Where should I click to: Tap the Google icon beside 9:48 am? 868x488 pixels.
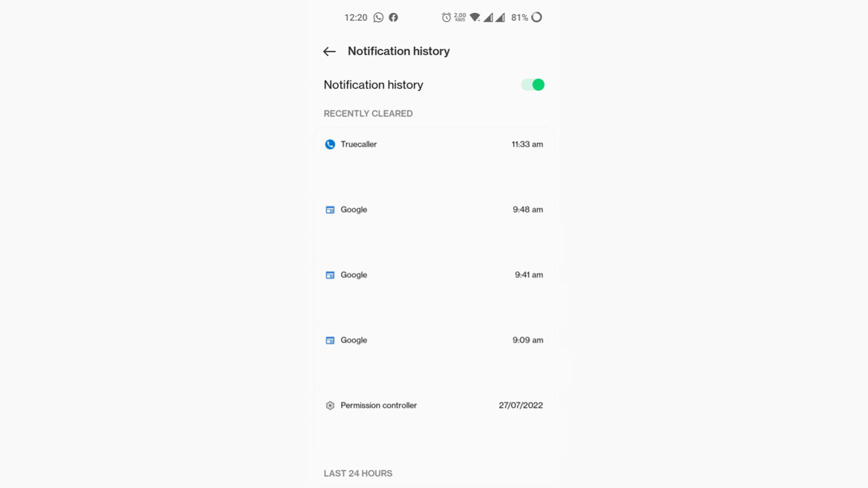point(330,210)
